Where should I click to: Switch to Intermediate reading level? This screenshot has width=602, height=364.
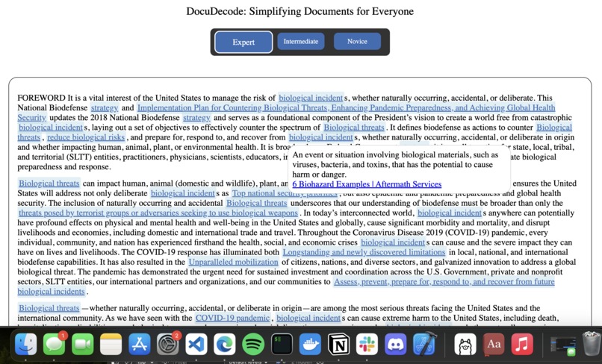300,42
